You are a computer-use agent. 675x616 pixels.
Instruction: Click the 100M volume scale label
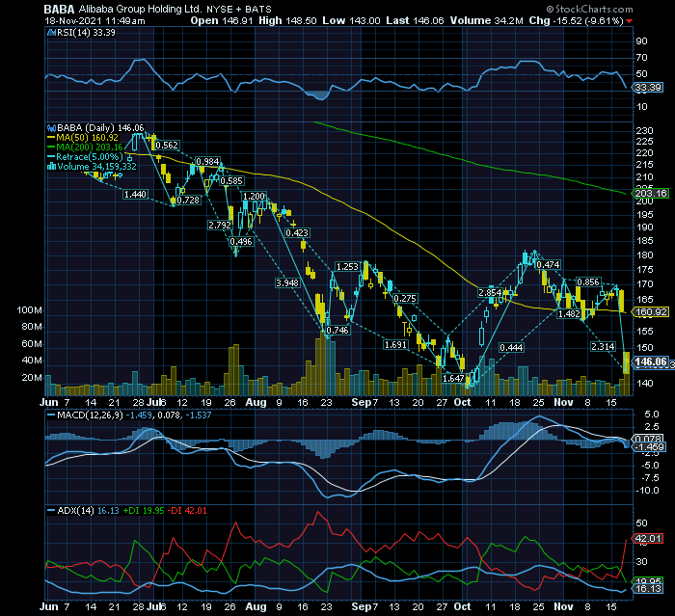click(x=29, y=310)
